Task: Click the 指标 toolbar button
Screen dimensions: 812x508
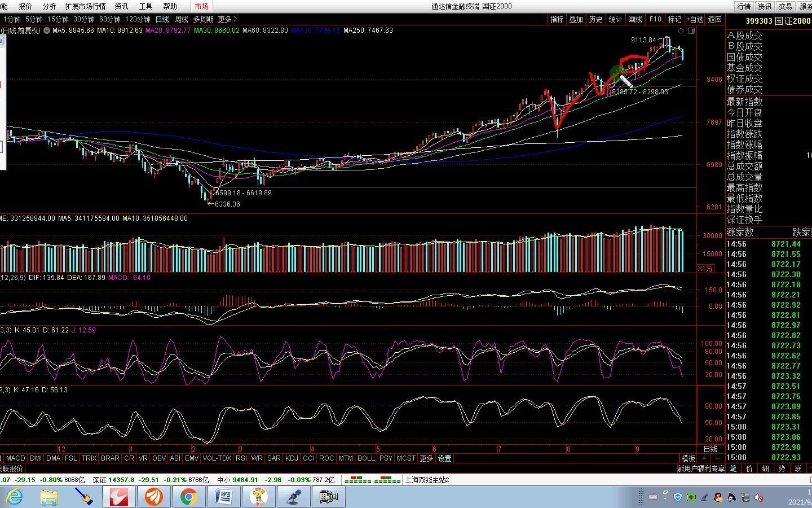Action: [557, 19]
